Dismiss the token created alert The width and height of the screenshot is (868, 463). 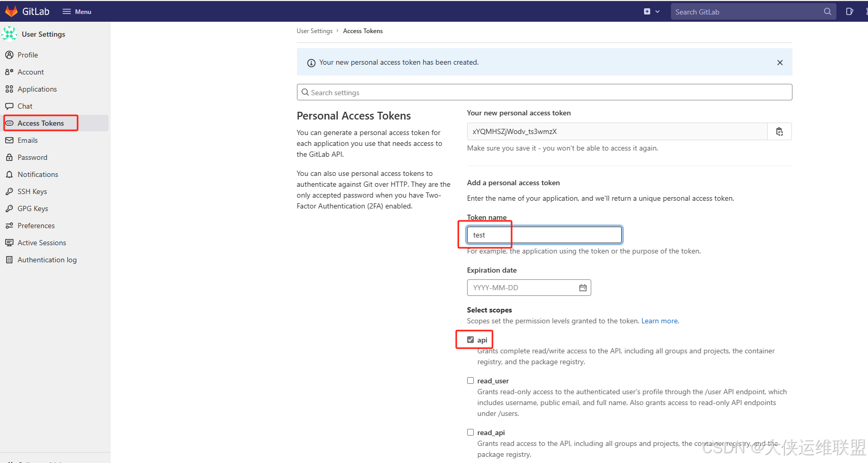[x=780, y=63]
